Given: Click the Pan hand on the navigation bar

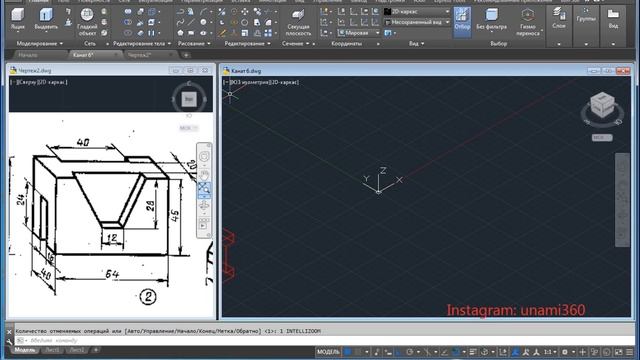Looking at the screenshot, I should pos(204,175).
